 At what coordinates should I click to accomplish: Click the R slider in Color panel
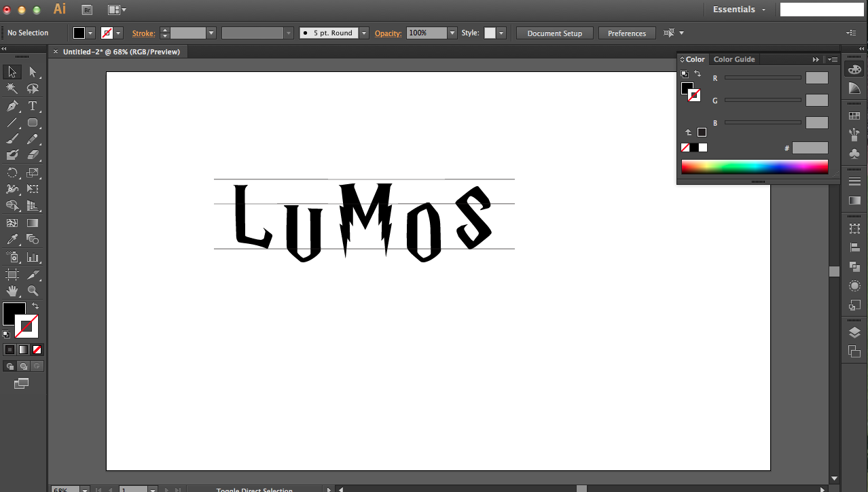coord(763,77)
